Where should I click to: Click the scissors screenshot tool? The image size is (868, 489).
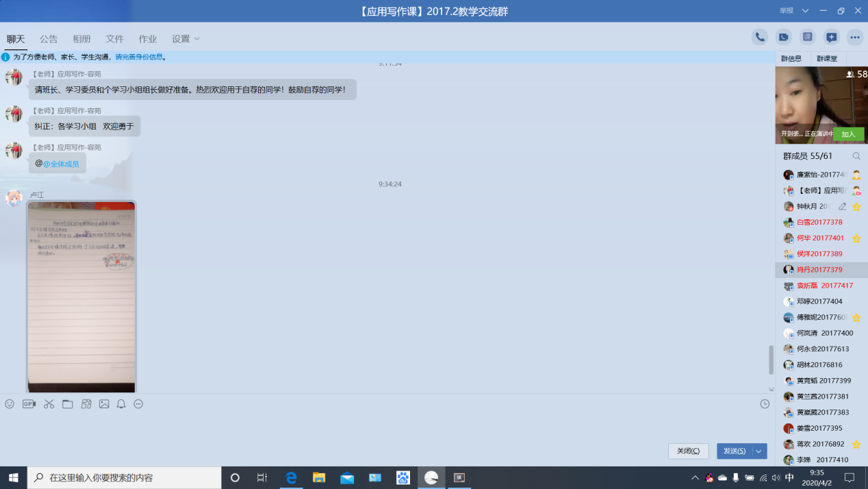click(x=49, y=404)
